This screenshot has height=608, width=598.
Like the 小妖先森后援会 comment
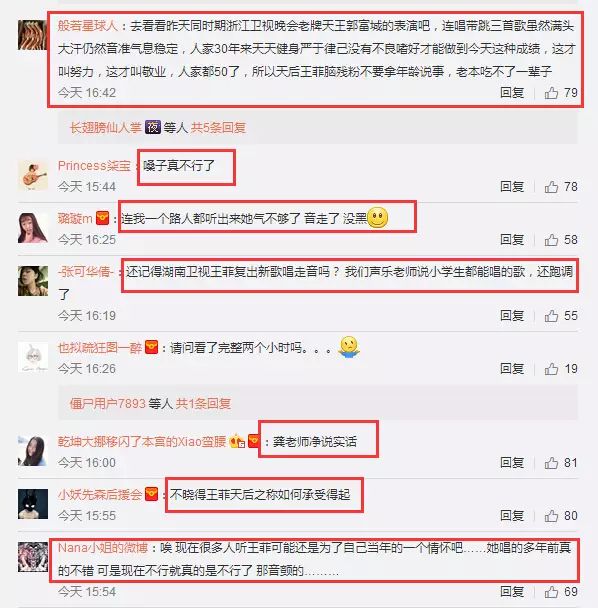pyautogui.click(x=551, y=516)
